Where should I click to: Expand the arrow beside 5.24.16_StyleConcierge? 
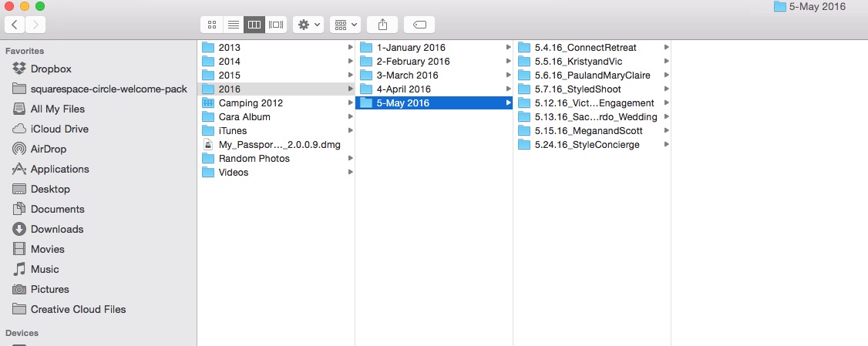pos(667,145)
